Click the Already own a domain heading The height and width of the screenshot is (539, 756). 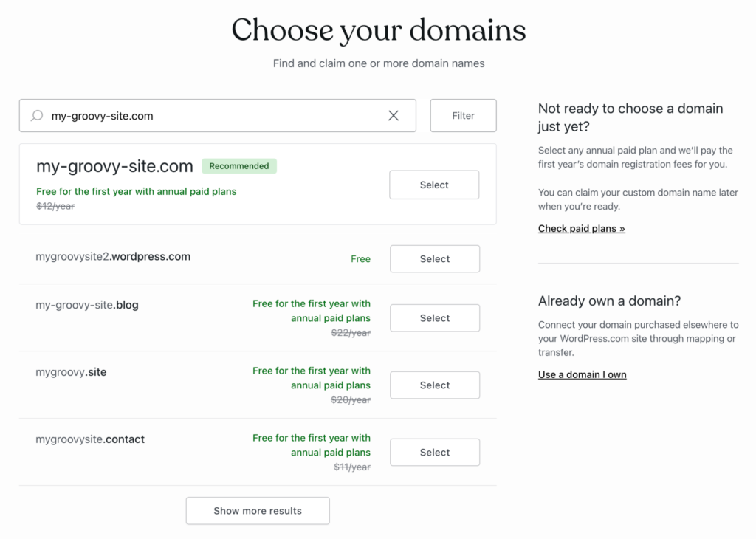609,301
